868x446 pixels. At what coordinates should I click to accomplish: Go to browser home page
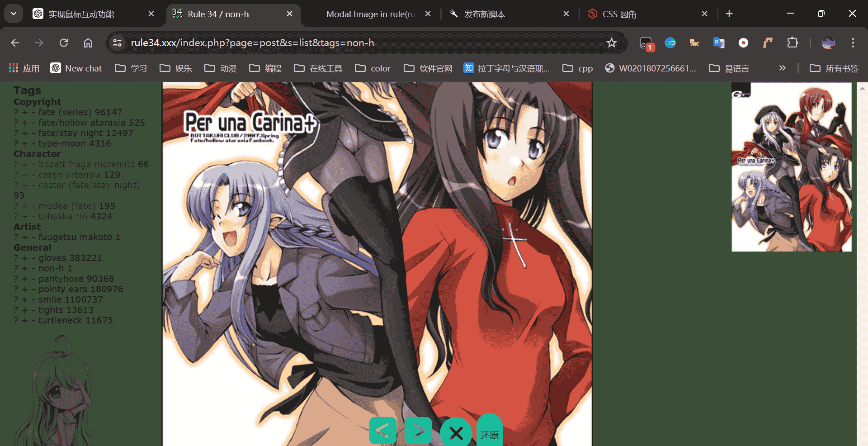tap(88, 43)
